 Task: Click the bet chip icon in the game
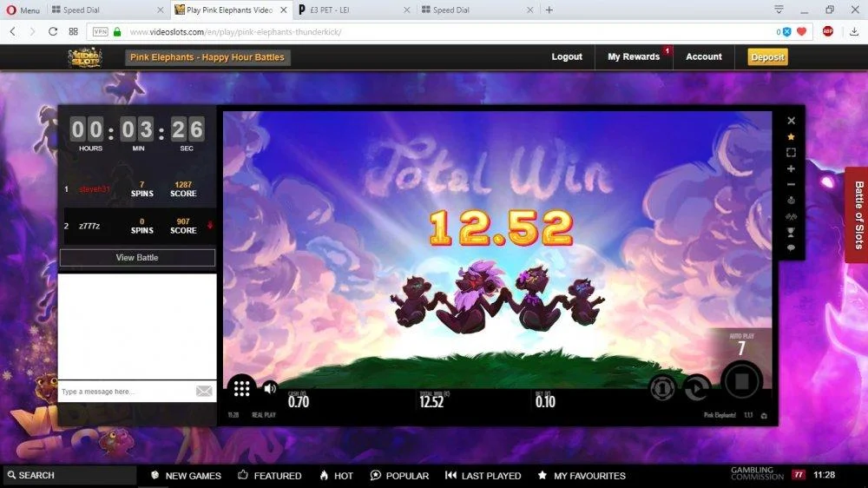[662, 388]
